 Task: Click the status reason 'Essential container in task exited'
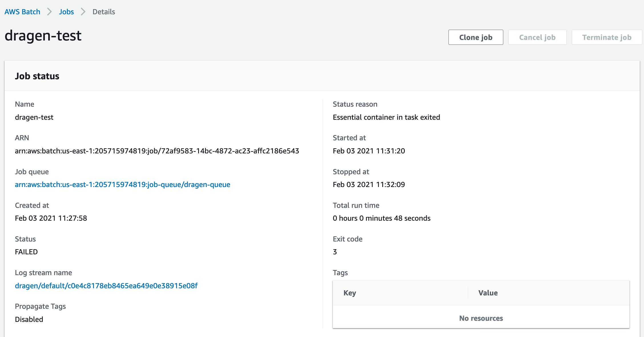[386, 117]
